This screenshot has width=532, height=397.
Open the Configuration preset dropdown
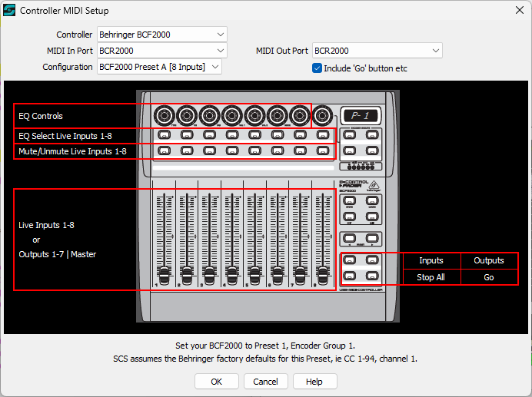[x=159, y=67]
